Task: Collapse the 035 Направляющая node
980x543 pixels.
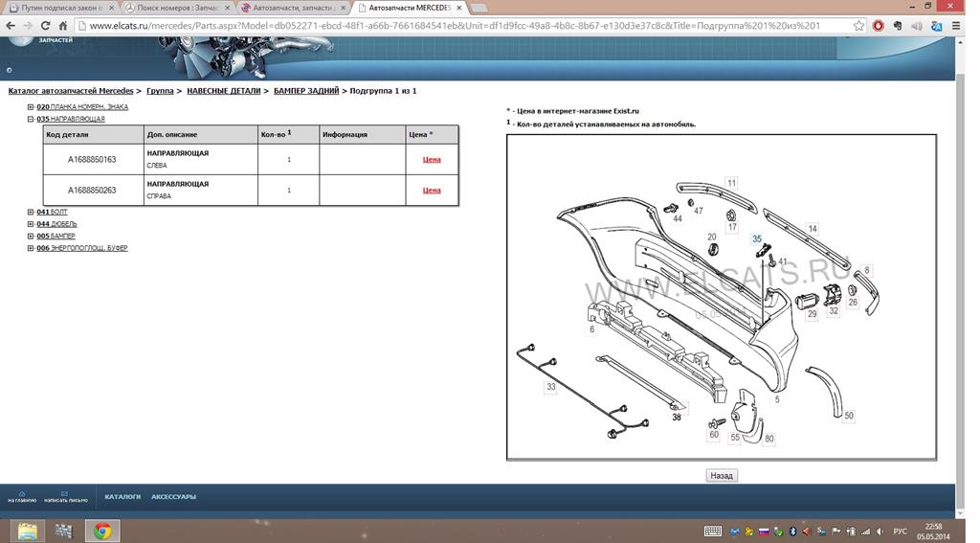Action: [31, 119]
